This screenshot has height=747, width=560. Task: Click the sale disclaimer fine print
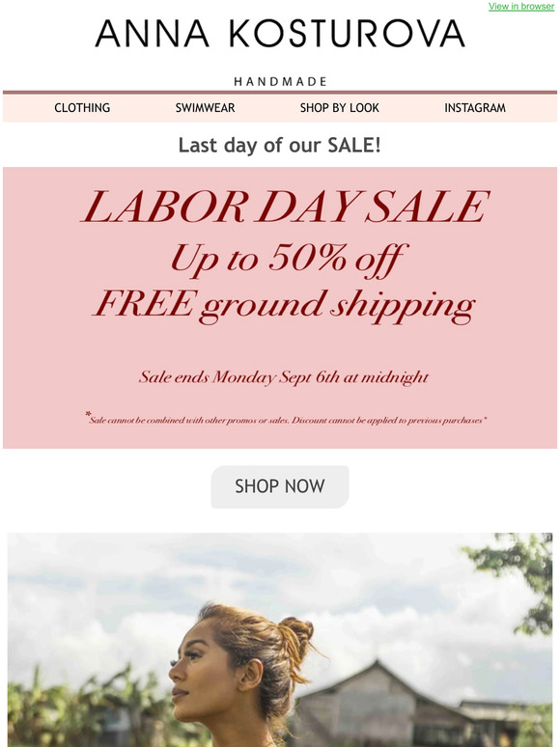point(286,419)
